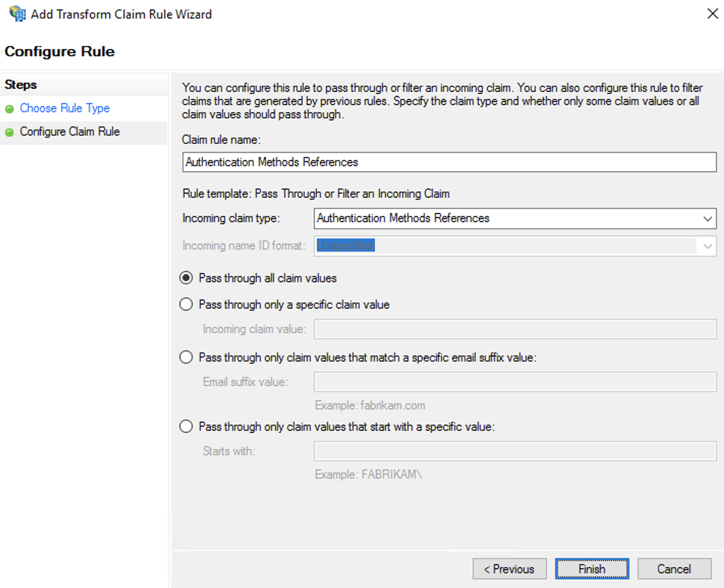This screenshot has width=724, height=588.
Task: Cancel the claim rule wizard
Action: pos(674,569)
